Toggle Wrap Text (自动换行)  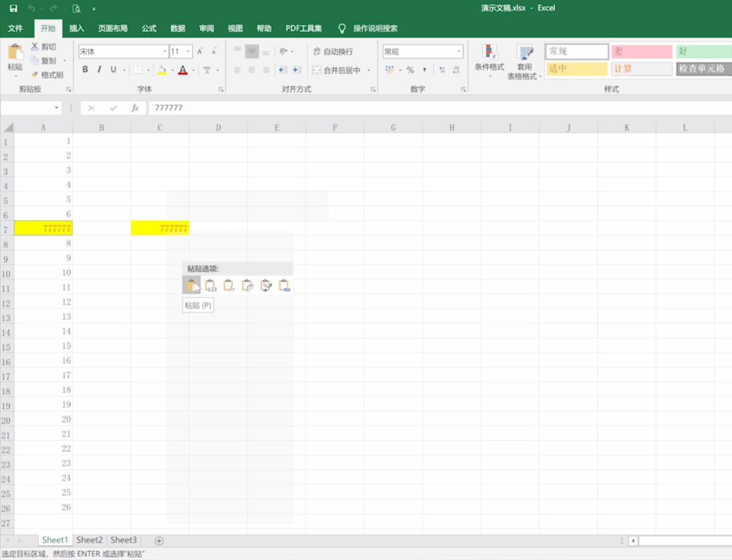click(x=333, y=51)
